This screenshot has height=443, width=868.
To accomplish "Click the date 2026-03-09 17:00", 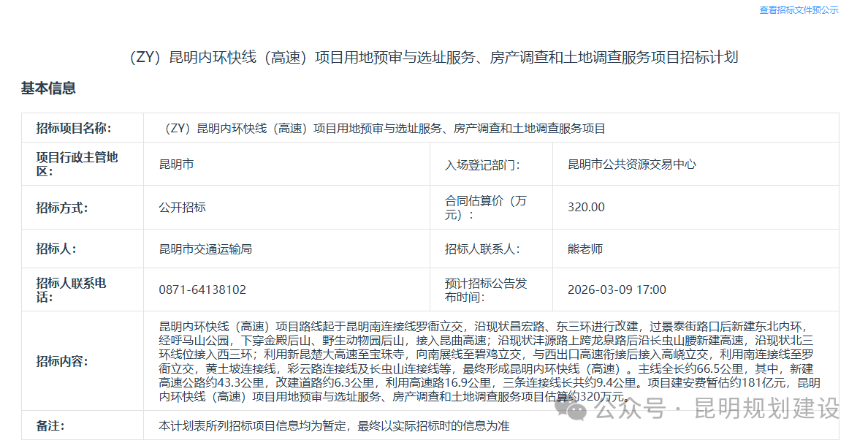I will 617,289.
